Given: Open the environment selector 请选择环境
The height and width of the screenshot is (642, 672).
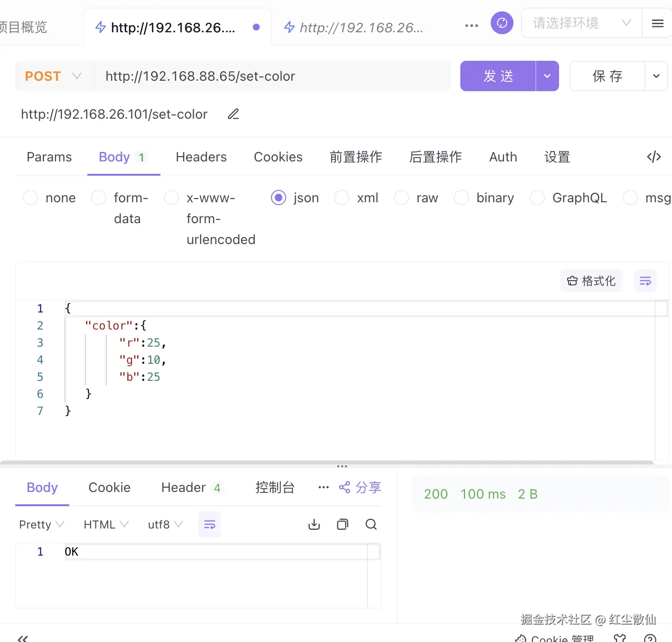Looking at the screenshot, I should [582, 23].
